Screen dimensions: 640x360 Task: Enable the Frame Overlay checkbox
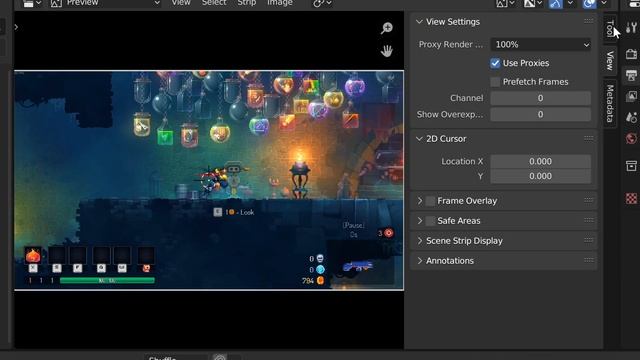430,201
